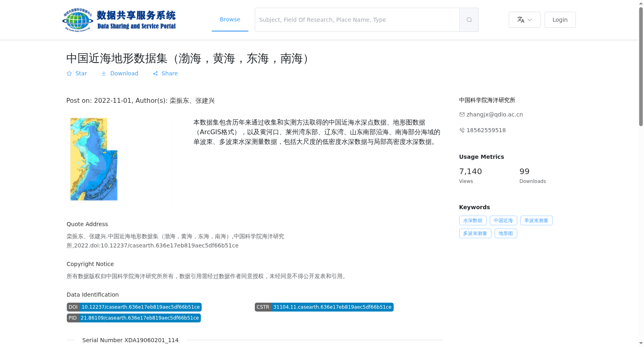644x347 pixels.
Task: Click the Share icon
Action: click(x=155, y=73)
